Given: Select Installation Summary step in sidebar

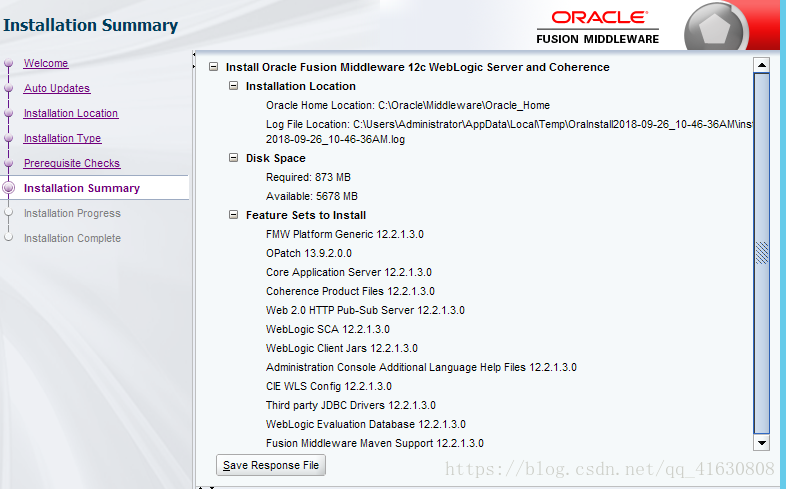Looking at the screenshot, I should coord(82,188).
